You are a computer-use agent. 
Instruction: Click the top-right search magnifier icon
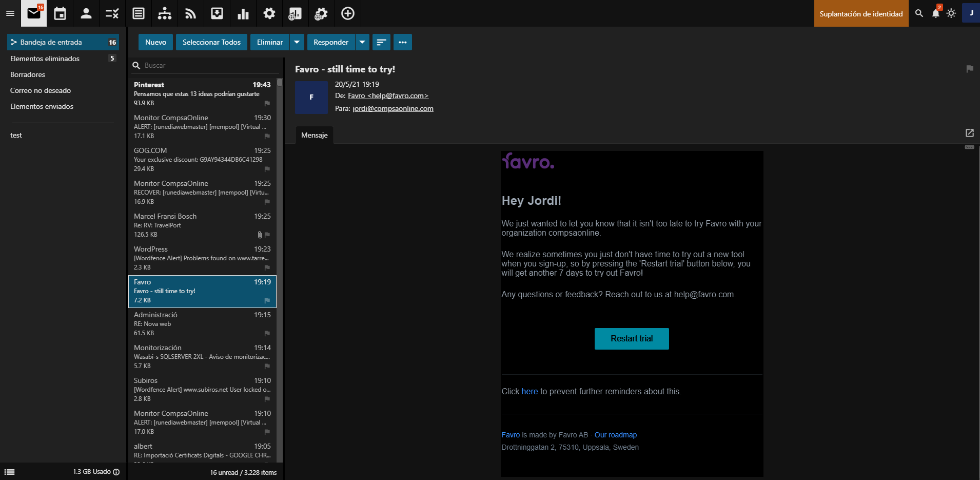pos(919,13)
